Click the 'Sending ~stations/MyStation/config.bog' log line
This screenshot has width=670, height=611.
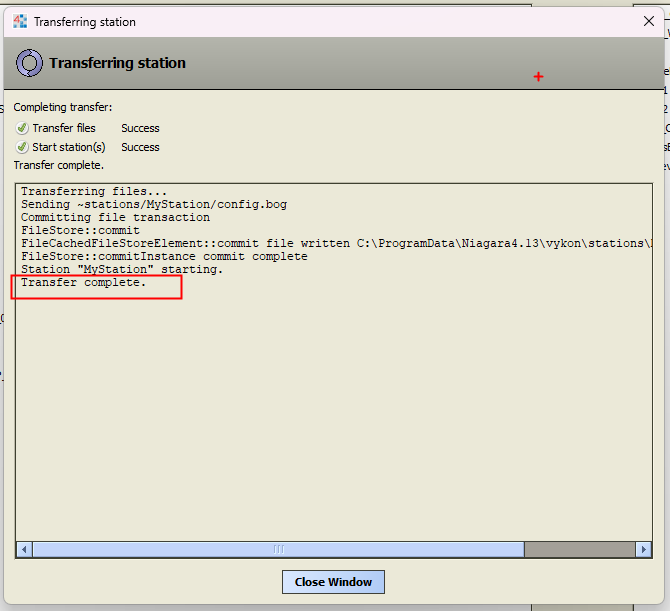tap(153, 204)
